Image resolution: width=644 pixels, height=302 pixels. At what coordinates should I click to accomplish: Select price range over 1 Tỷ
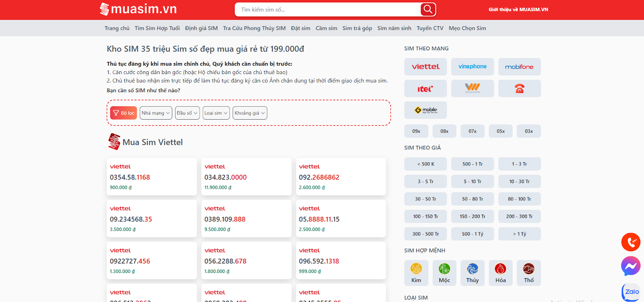click(519, 234)
